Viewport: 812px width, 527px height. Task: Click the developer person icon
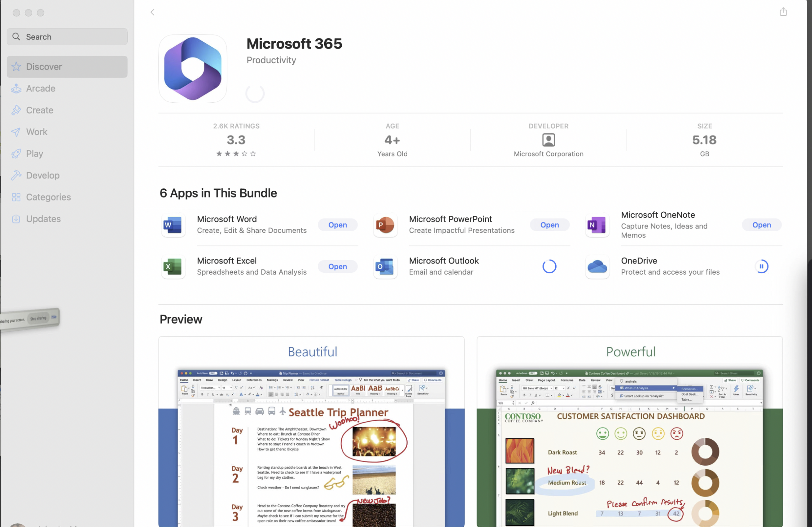(548, 140)
